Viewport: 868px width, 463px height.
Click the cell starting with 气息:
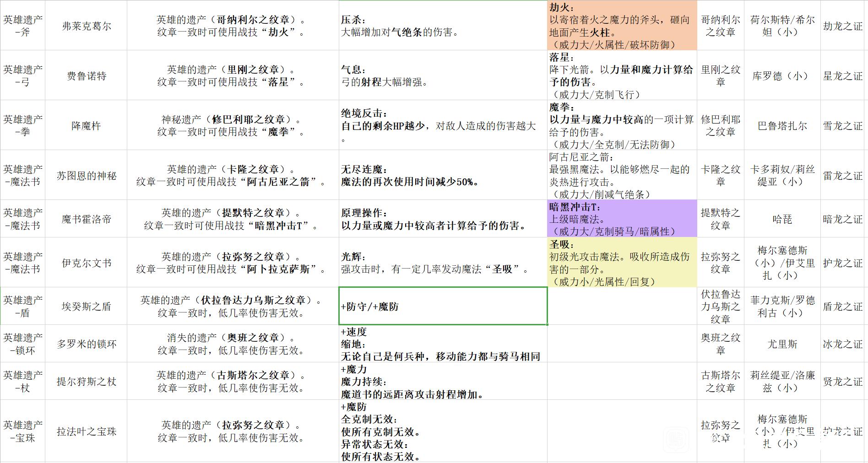click(x=443, y=75)
